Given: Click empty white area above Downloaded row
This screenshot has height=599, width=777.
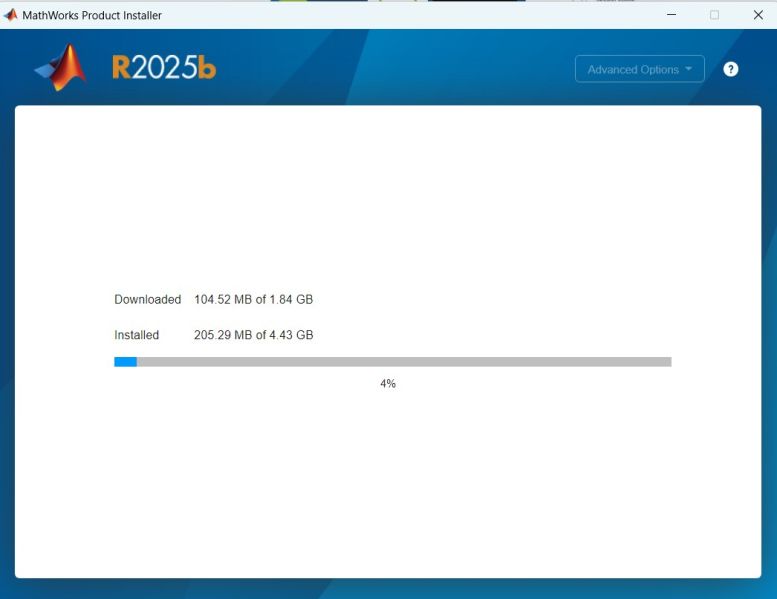Looking at the screenshot, I should [388, 200].
